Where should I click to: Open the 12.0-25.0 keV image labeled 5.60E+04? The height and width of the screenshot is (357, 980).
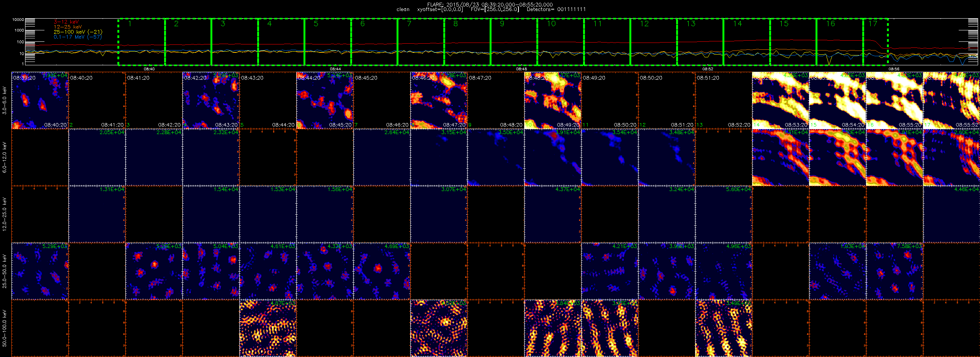(x=724, y=214)
